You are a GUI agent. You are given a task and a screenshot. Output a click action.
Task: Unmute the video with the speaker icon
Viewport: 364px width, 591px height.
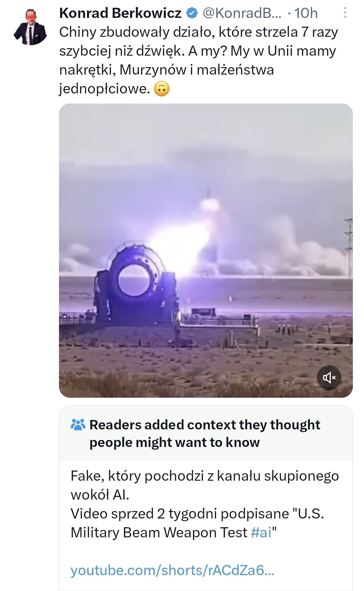click(x=329, y=377)
